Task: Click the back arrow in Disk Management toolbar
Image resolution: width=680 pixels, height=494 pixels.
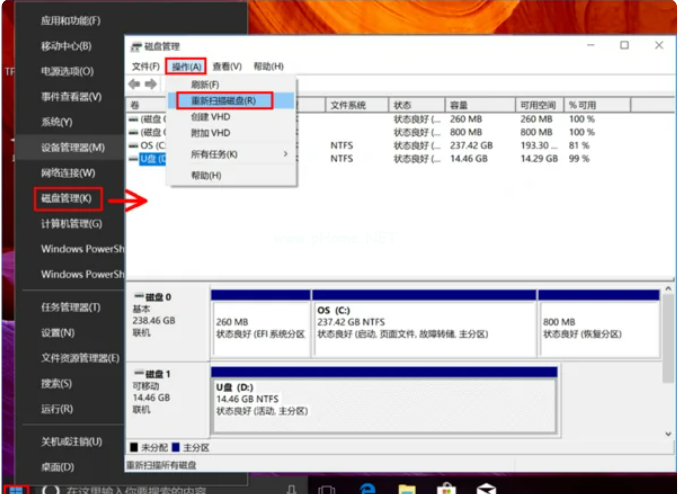Action: click(134, 85)
